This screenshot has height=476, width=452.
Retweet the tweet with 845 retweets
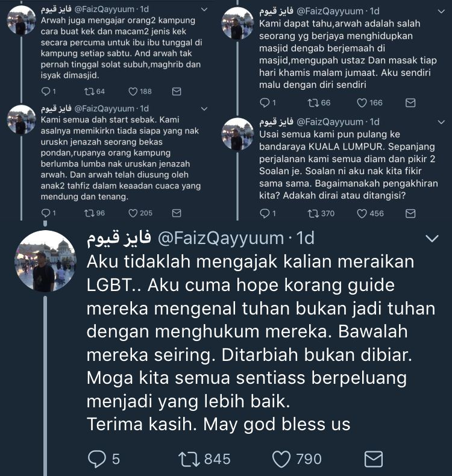pyautogui.click(x=189, y=459)
